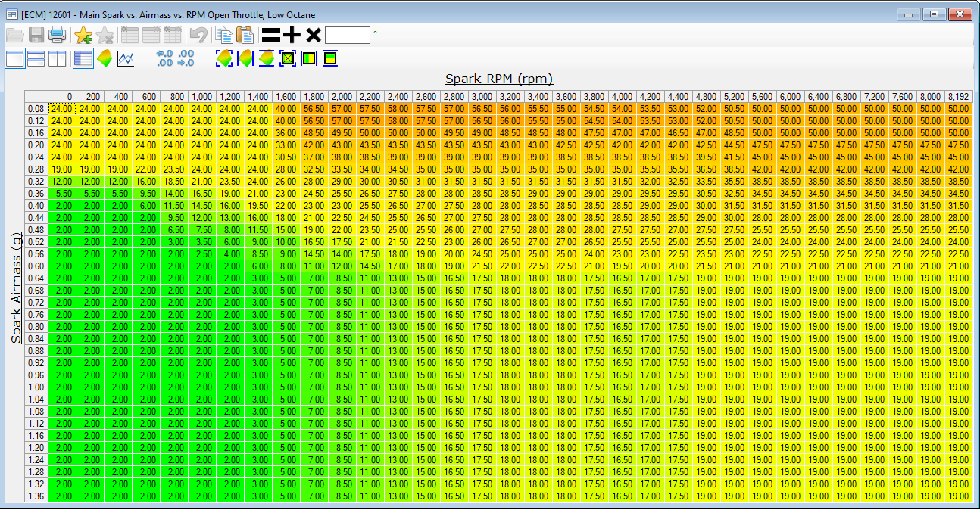980x510 pixels.
Task: Click the plus sign Add Value icon
Action: coord(292,35)
